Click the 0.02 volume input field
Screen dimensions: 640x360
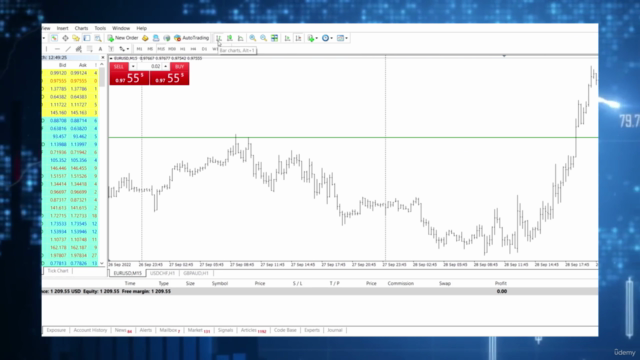[x=149, y=67]
